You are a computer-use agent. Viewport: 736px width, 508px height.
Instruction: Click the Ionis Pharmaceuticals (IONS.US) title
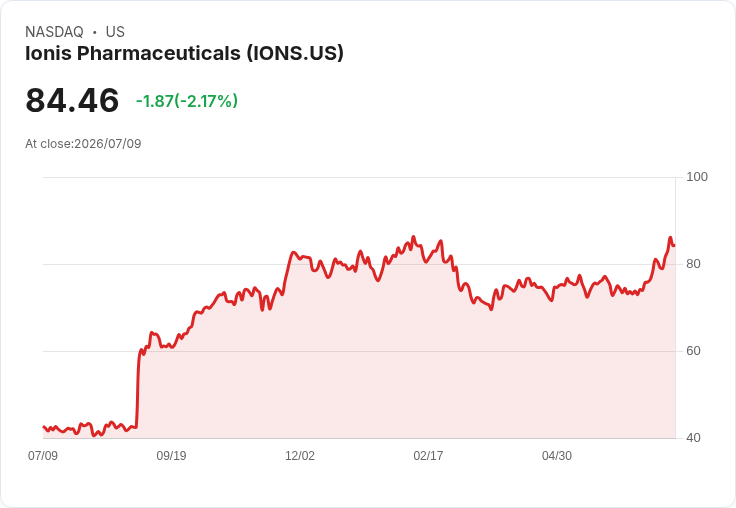(184, 53)
